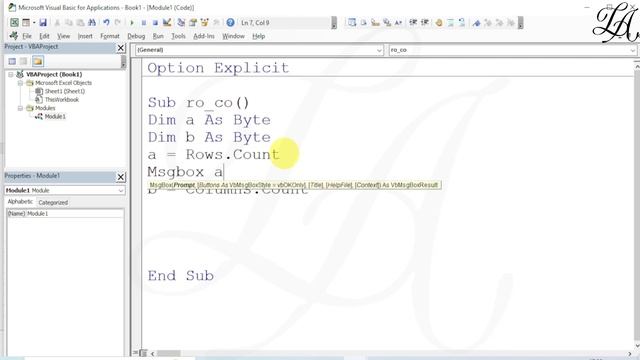
Task: Open the Run menu
Action: coord(158,36)
